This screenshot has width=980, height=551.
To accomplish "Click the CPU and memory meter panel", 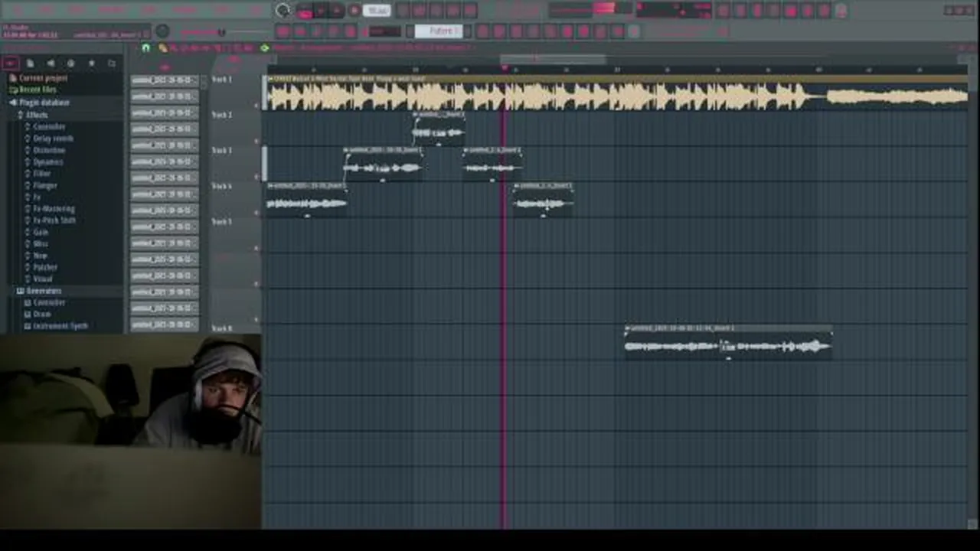I will point(674,11).
